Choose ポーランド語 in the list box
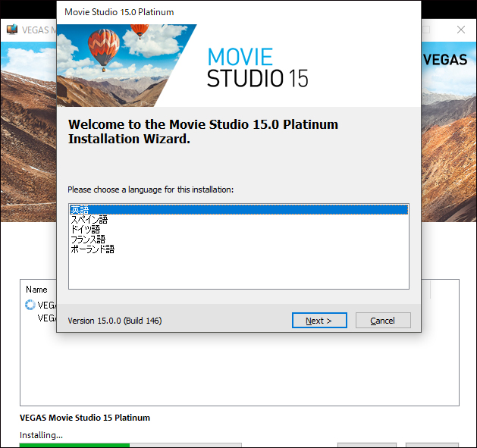 93,249
